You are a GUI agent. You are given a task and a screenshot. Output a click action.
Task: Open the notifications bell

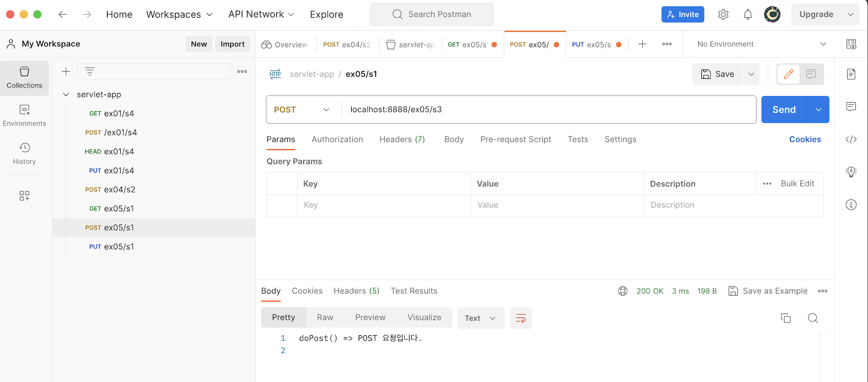748,14
